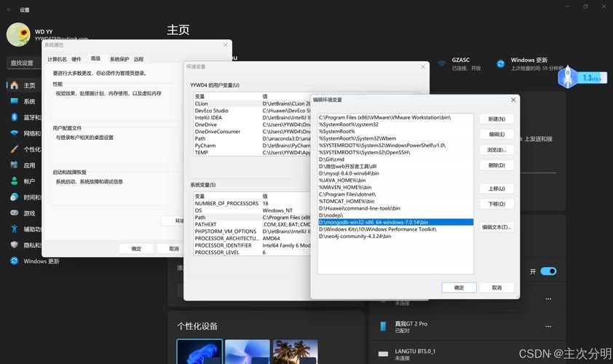Select the VMware Workstation\bin path entry

coord(395,117)
